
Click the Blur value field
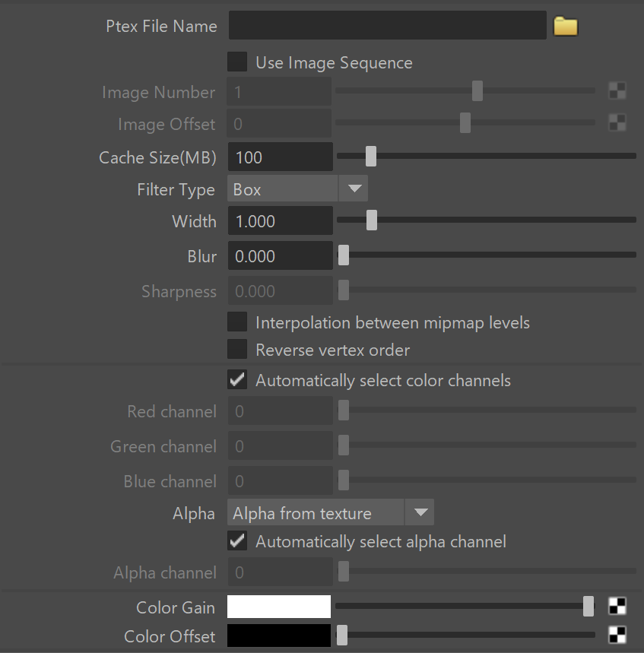click(x=281, y=255)
